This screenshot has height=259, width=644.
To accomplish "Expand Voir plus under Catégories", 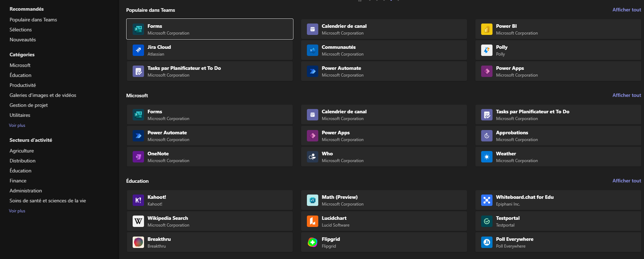I will [x=17, y=125].
